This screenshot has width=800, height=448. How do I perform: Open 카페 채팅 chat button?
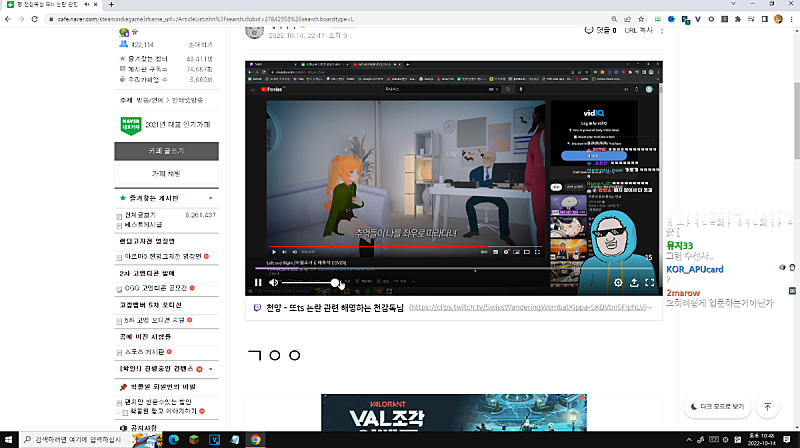(166, 173)
